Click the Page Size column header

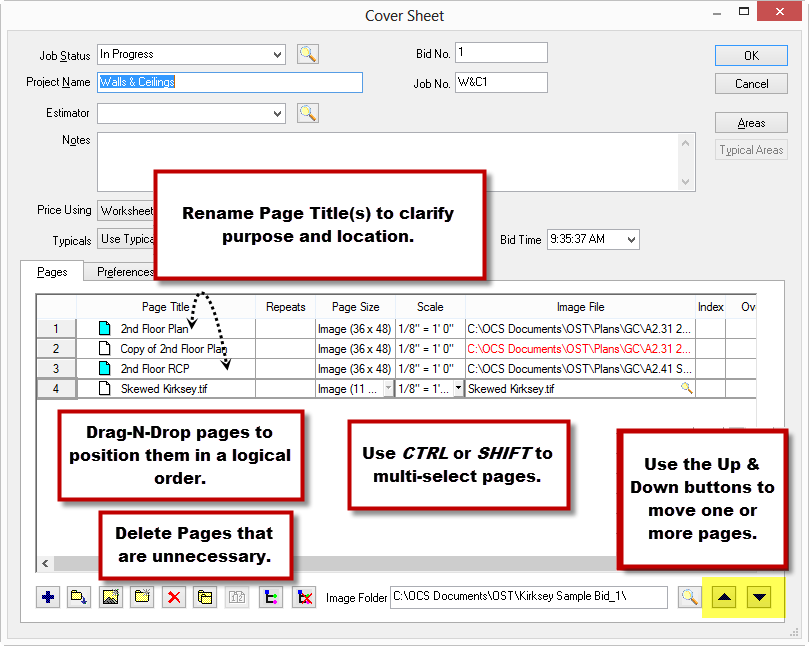click(x=355, y=307)
